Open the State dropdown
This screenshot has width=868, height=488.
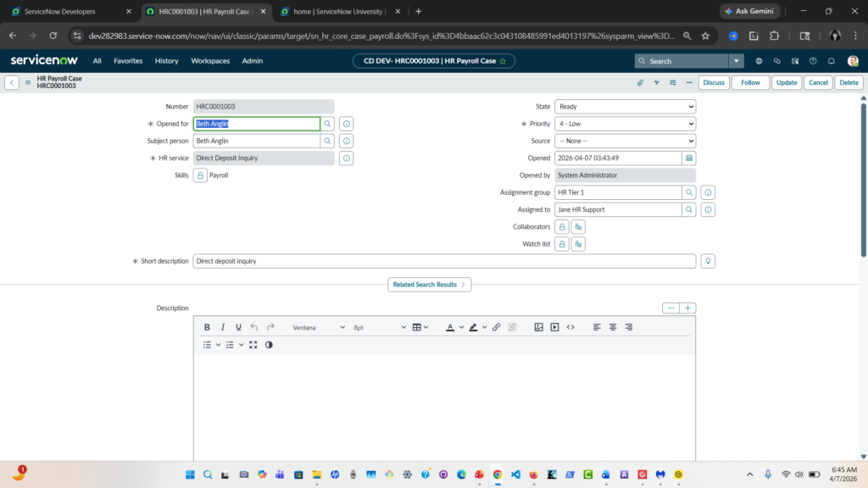[625, 107]
